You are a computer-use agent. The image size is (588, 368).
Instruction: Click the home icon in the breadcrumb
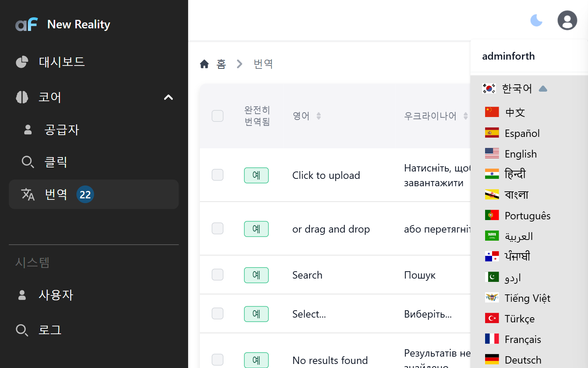click(x=205, y=64)
